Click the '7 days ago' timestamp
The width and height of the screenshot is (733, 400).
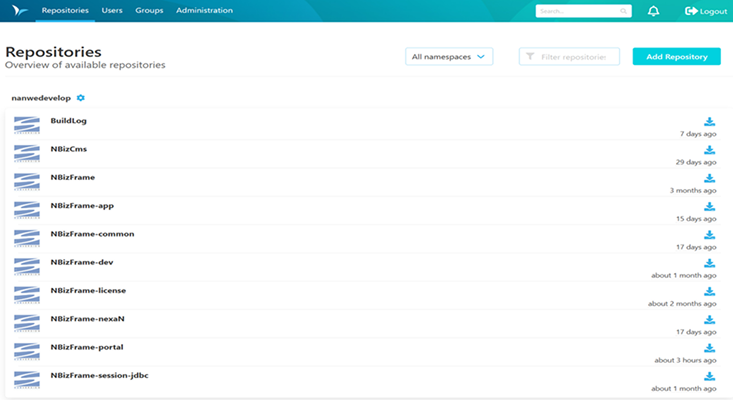[x=698, y=134]
